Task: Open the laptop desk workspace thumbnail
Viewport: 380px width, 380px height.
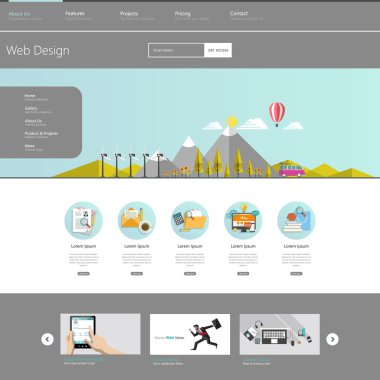Action: (x=280, y=334)
